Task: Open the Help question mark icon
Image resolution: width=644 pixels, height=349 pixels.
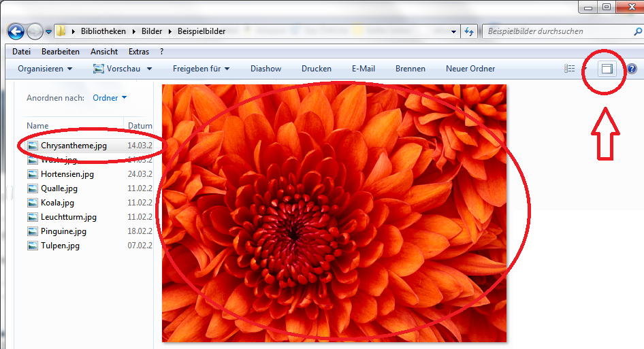Action: [631, 69]
